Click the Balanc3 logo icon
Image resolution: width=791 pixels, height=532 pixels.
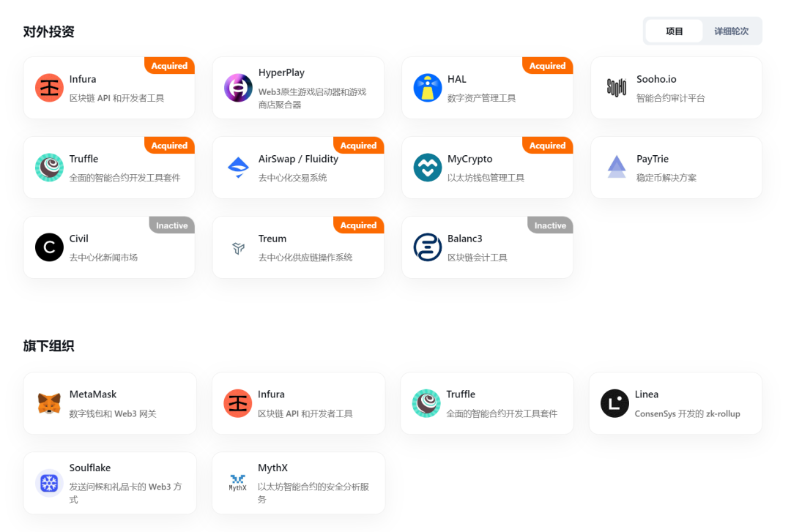[x=427, y=247]
